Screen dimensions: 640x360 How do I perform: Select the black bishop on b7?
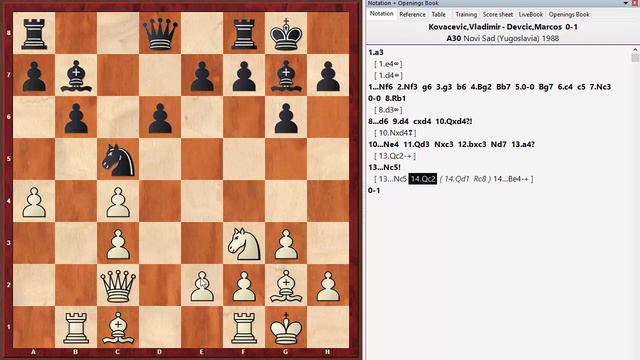click(x=76, y=76)
